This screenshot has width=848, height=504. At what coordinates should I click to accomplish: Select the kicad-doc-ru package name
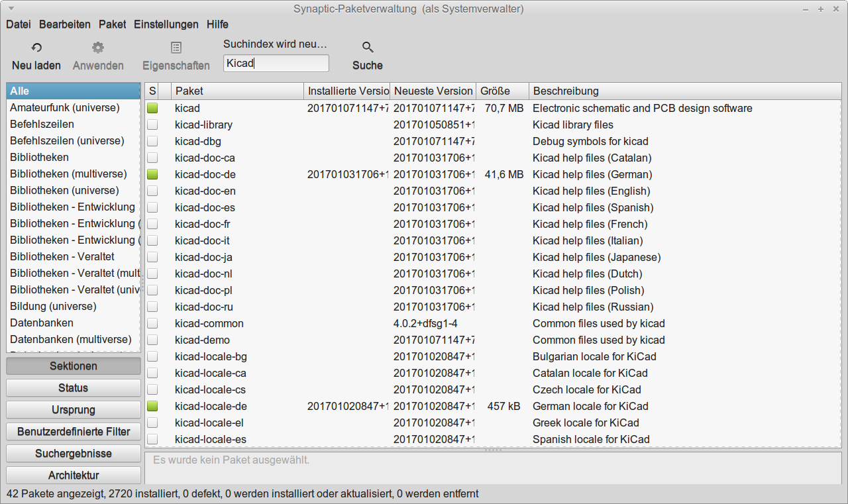[204, 307]
